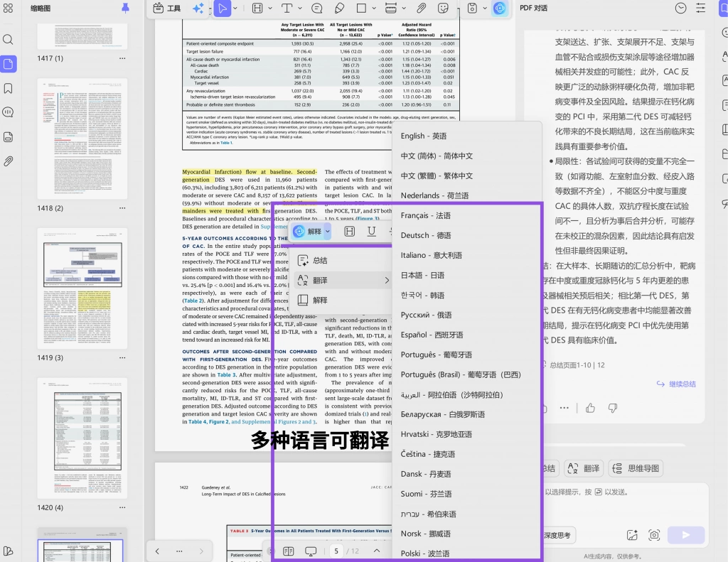Screen dimensions: 728x562
Task: Click the screenshot capture icon in chat
Action: (x=654, y=535)
